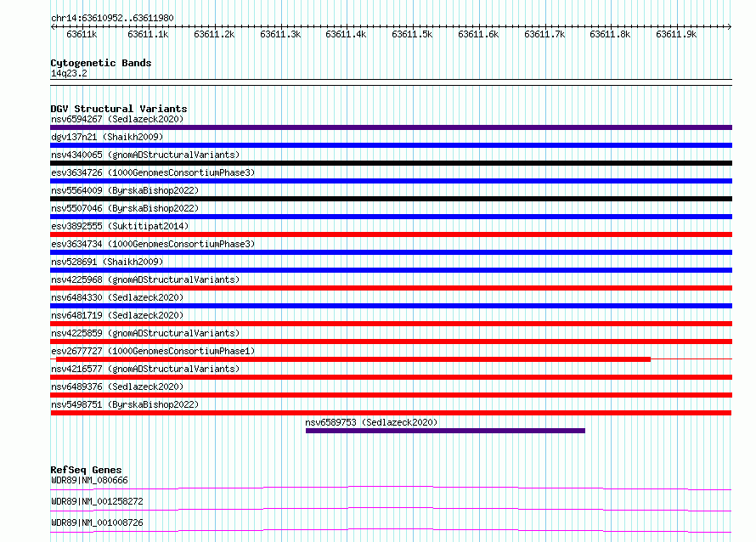Viewport: 756px width, 542px height.
Task: Select variant label dgv137n21 (Shaikh2009)
Action: tap(107, 137)
